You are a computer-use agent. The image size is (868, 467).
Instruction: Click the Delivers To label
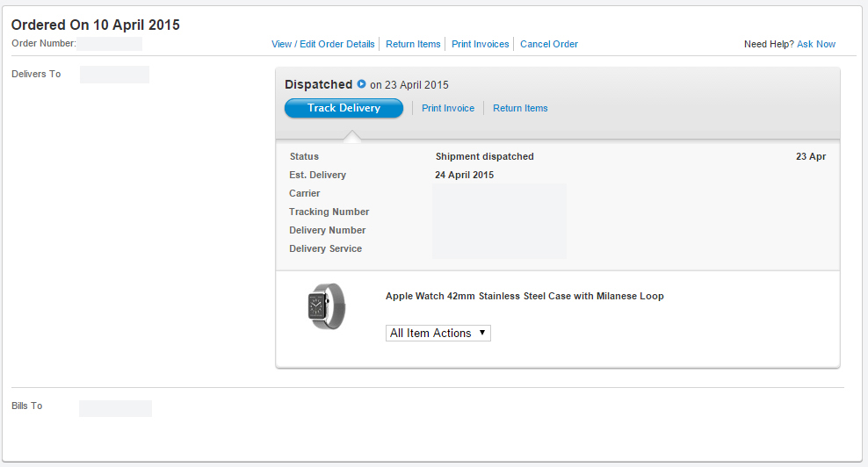pos(36,74)
